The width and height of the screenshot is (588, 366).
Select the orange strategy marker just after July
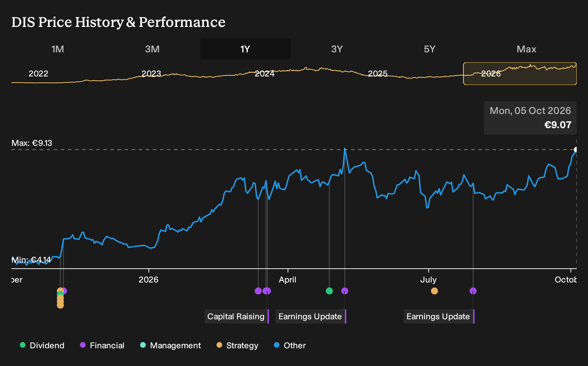tap(434, 291)
